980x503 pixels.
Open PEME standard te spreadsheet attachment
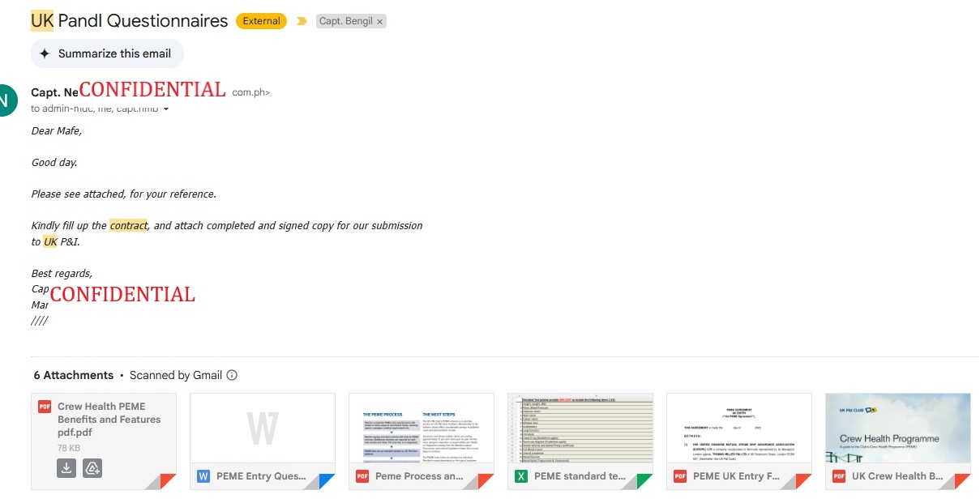click(x=580, y=441)
